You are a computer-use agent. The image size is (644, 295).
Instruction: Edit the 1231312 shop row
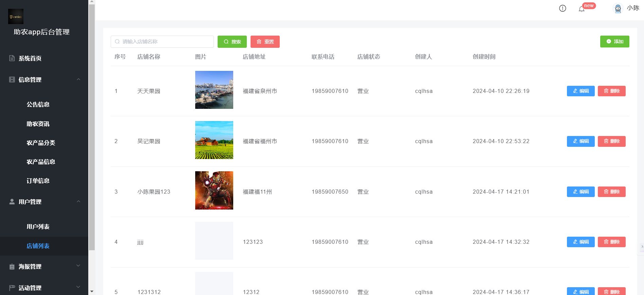581,291
